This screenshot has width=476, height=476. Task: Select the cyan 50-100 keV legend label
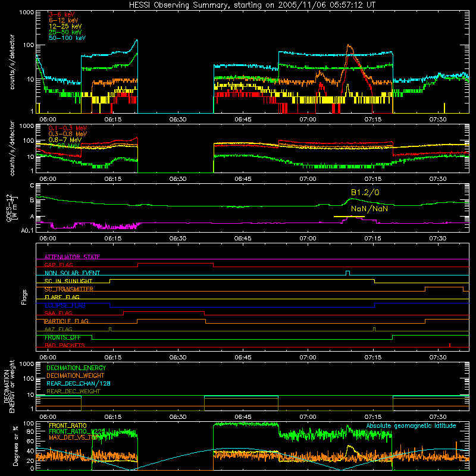(x=67, y=38)
